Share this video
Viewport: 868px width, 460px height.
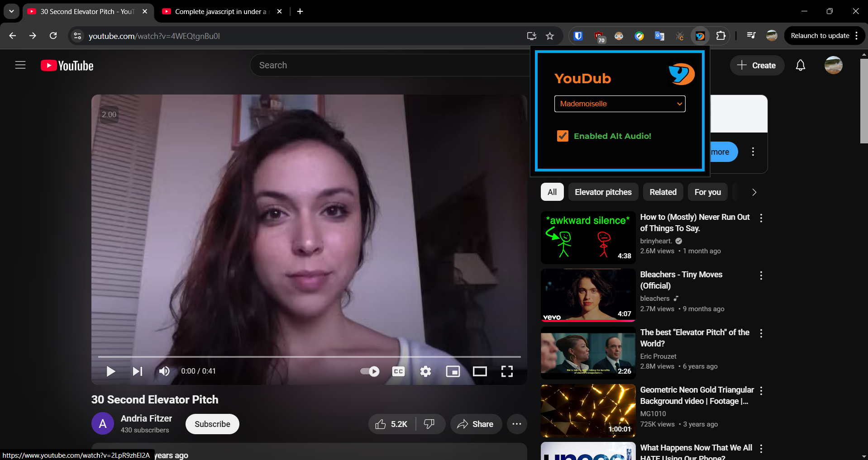coord(476,424)
